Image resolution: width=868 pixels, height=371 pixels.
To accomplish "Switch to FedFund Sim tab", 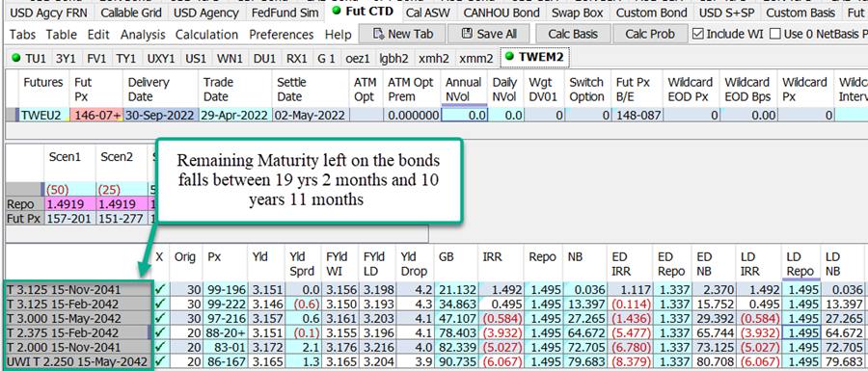I will coord(285,13).
